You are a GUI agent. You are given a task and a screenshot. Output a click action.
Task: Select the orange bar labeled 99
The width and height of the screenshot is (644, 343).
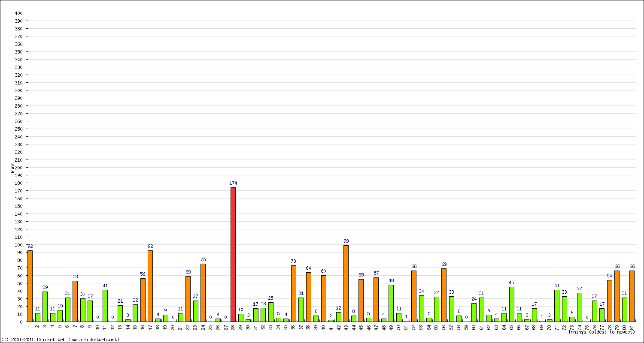[x=346, y=283]
